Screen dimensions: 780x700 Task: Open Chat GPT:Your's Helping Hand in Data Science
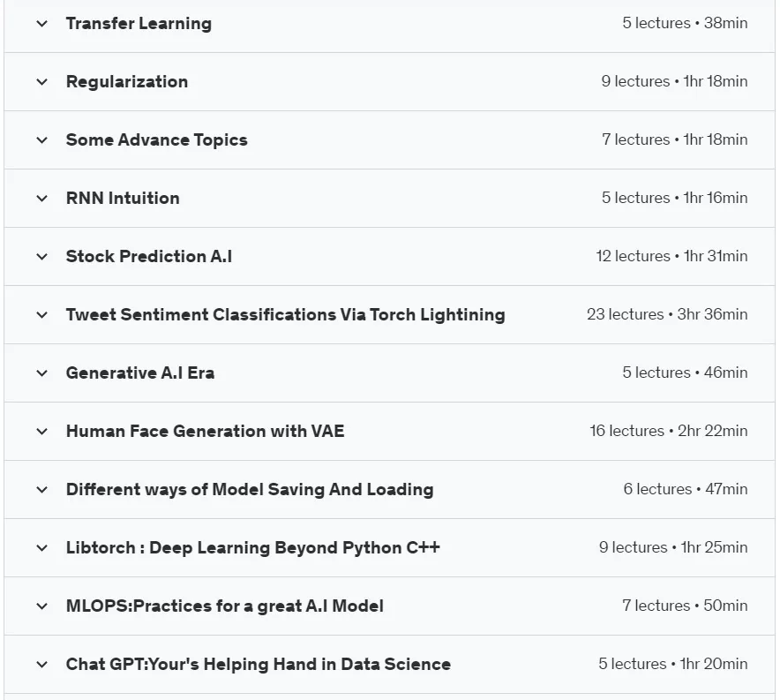[259, 664]
